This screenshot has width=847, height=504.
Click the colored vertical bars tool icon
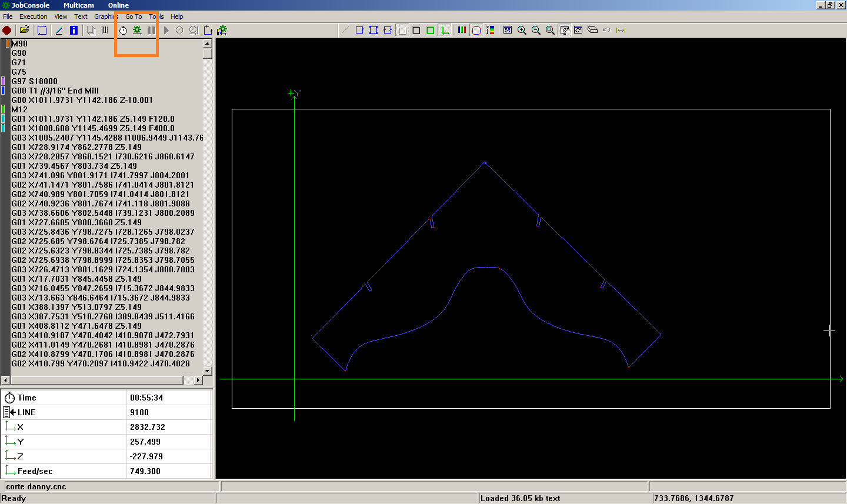click(462, 30)
